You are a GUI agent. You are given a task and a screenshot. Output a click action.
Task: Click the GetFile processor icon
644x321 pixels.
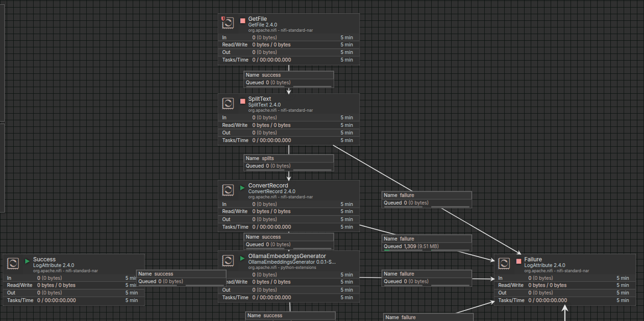pyautogui.click(x=228, y=23)
